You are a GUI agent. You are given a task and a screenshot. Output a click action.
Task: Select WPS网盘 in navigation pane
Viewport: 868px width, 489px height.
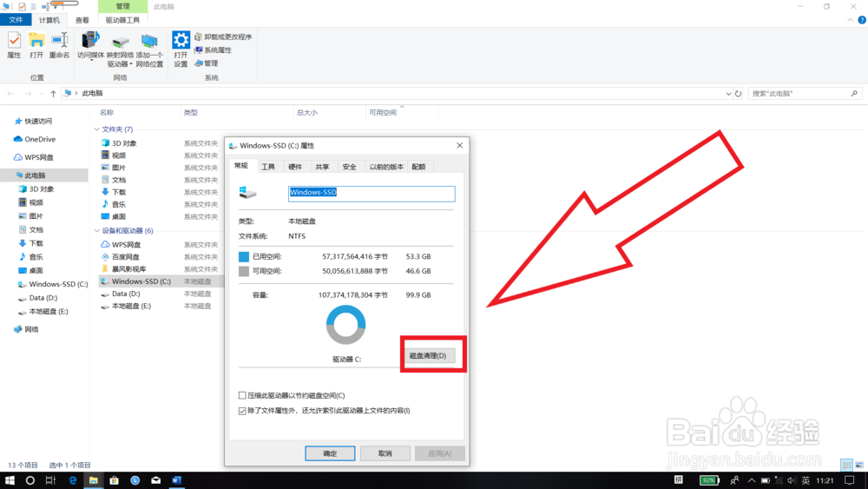pyautogui.click(x=34, y=157)
